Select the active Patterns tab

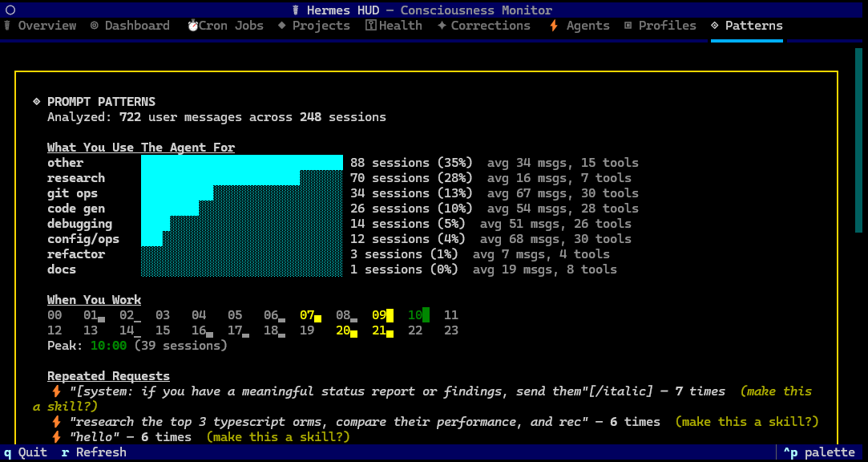pyautogui.click(x=747, y=26)
